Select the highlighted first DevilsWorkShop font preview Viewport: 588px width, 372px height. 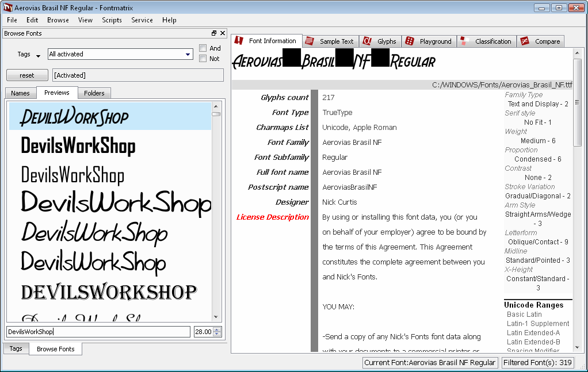pyautogui.click(x=110, y=117)
